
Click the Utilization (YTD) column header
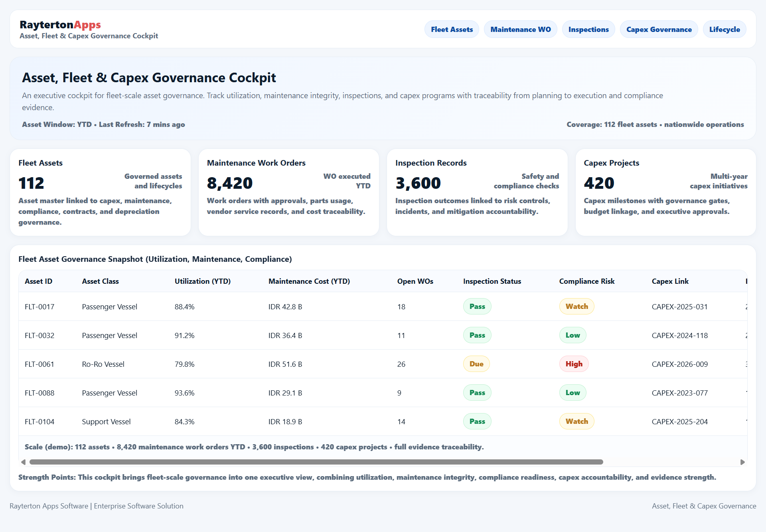pos(203,281)
